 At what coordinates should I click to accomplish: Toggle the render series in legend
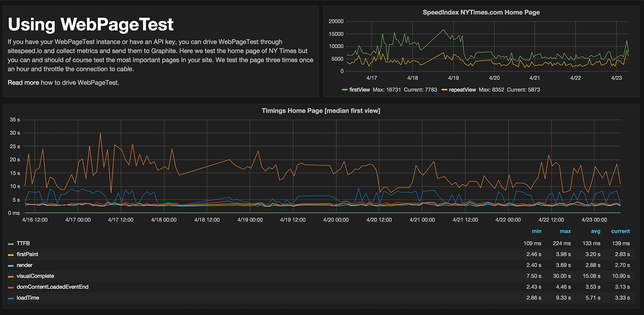coord(24,265)
